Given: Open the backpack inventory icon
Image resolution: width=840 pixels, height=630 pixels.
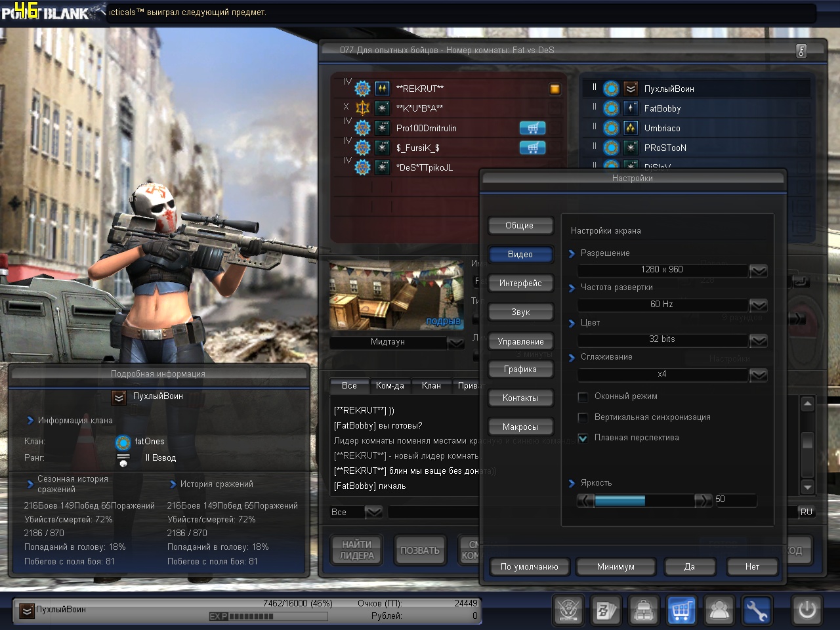Looking at the screenshot, I should click(x=644, y=610).
